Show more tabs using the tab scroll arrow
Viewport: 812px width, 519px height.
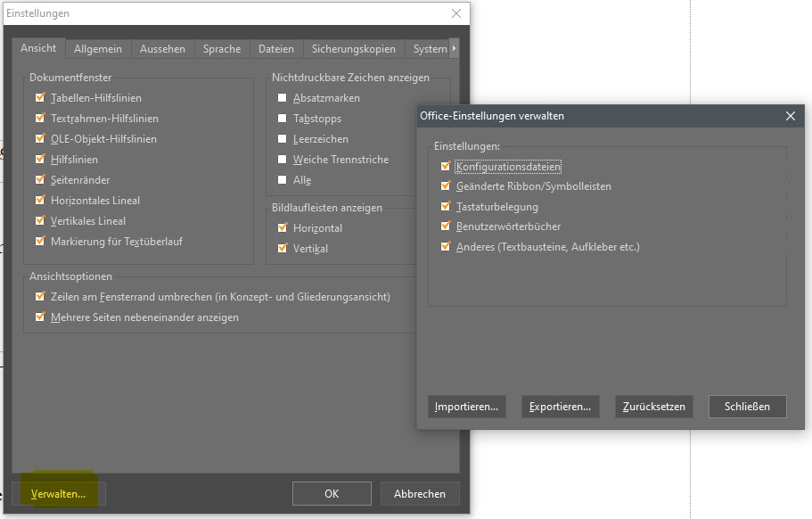tap(455, 49)
